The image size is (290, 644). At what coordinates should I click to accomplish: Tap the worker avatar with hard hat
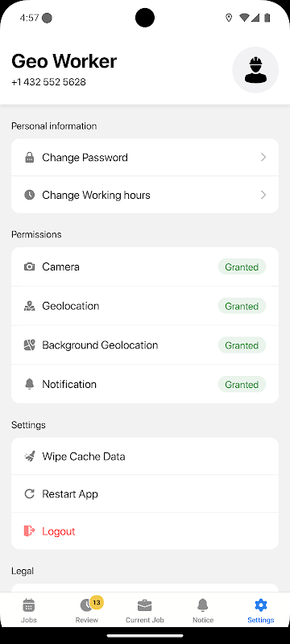pos(255,70)
